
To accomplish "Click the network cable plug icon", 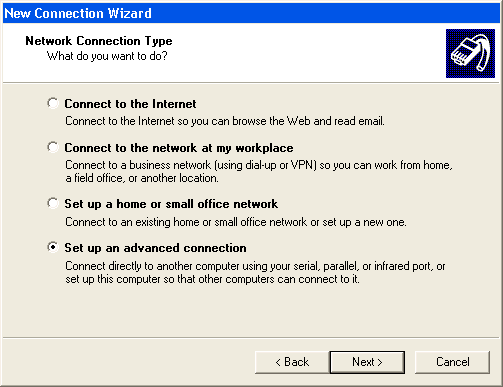I will click(470, 53).
